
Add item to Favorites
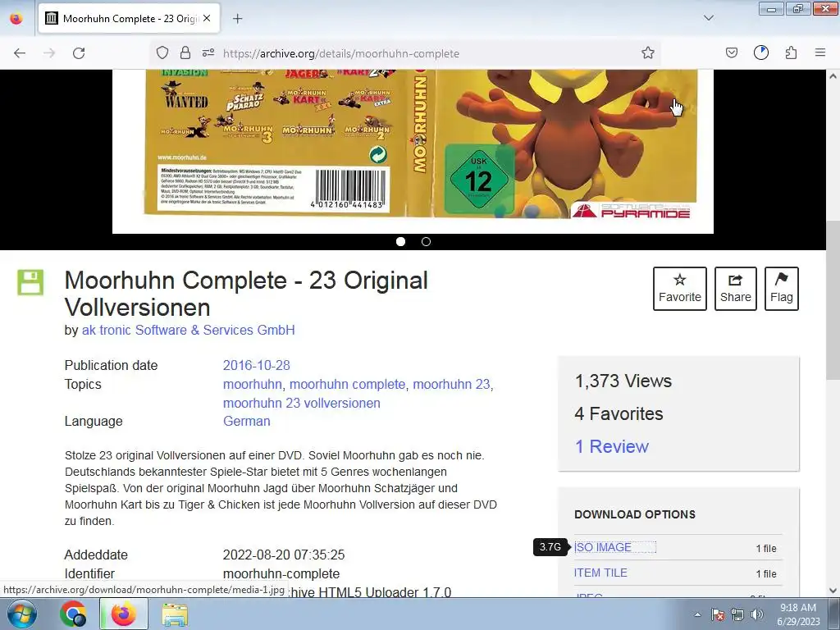pyautogui.click(x=679, y=289)
